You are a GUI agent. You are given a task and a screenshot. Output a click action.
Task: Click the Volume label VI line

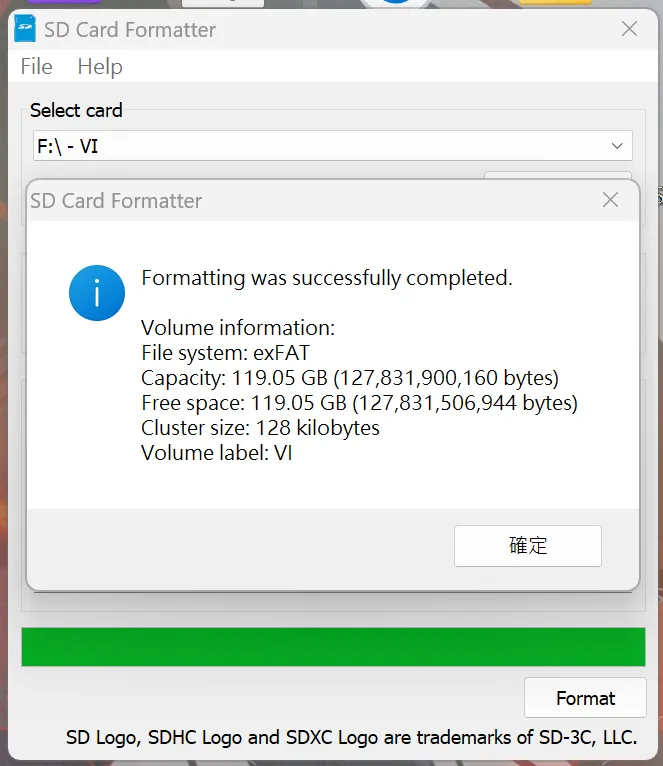point(216,453)
